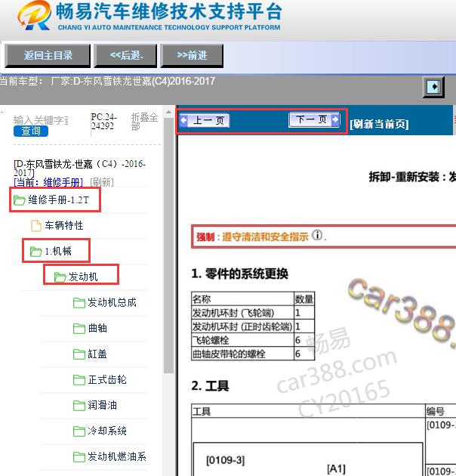Image resolution: width=456 pixels, height=476 pixels.
Task: Click the folder icon beside 发动机燃油系
Action: [79, 457]
